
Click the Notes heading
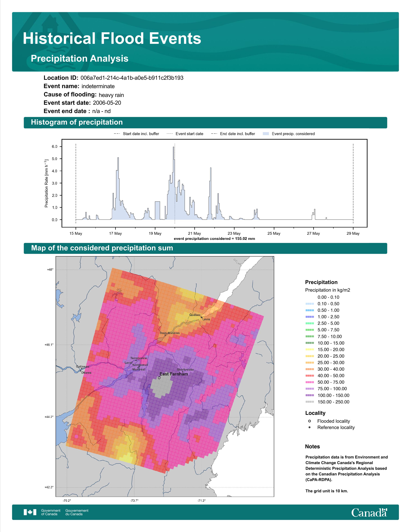point(312,447)
